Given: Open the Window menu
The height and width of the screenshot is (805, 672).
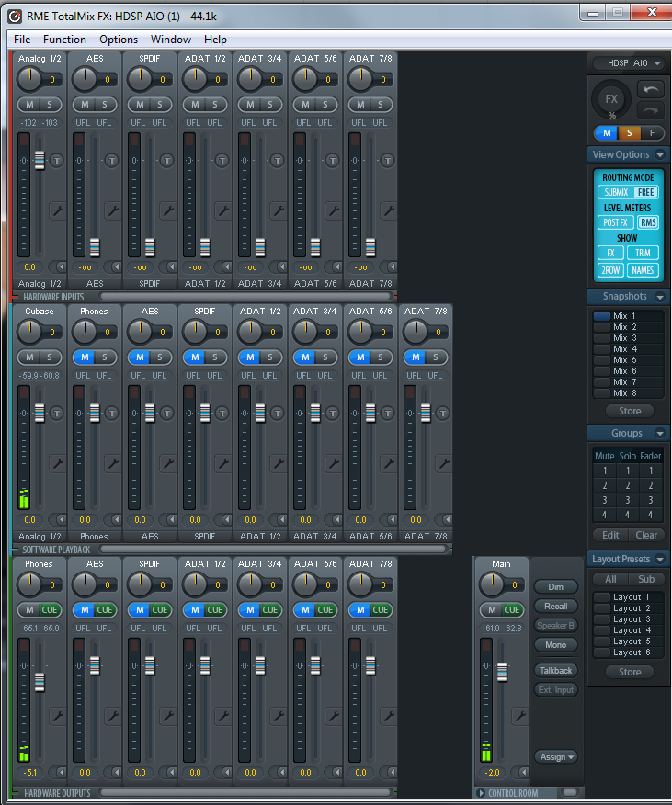Looking at the screenshot, I should pyautogui.click(x=171, y=40).
